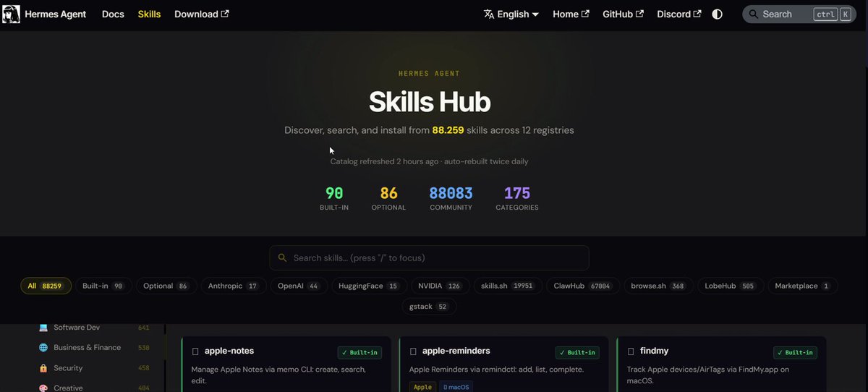
Task: Click the icon left of findmy title
Action: pos(631,351)
